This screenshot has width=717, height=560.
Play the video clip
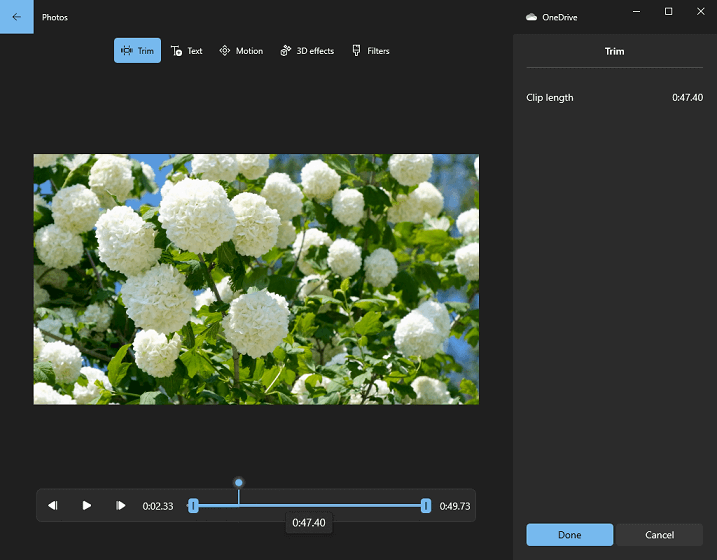point(86,505)
